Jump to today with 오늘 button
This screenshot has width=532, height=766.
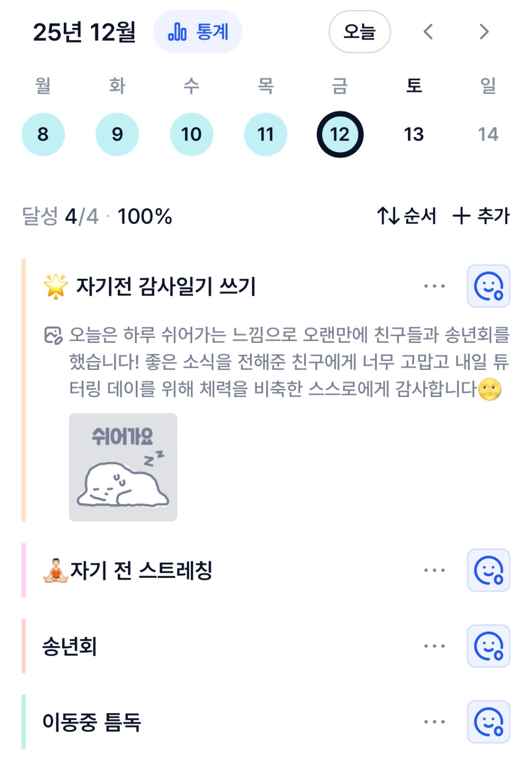(x=360, y=32)
